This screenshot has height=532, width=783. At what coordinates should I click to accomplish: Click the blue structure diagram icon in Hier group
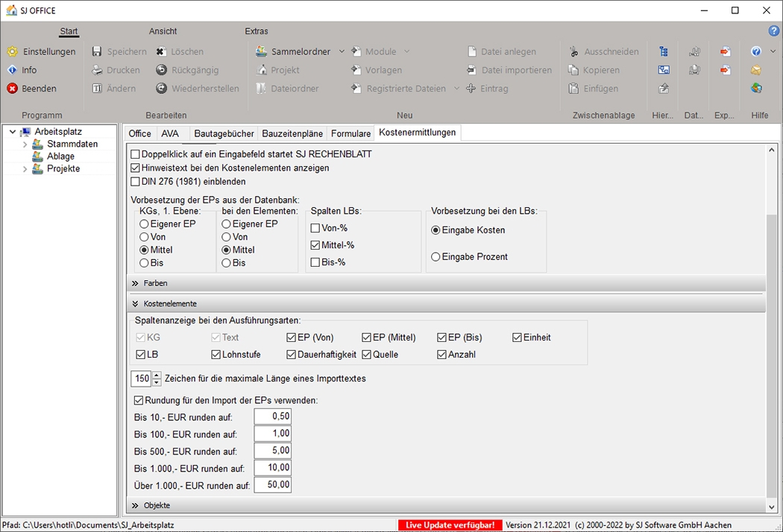[x=664, y=70]
